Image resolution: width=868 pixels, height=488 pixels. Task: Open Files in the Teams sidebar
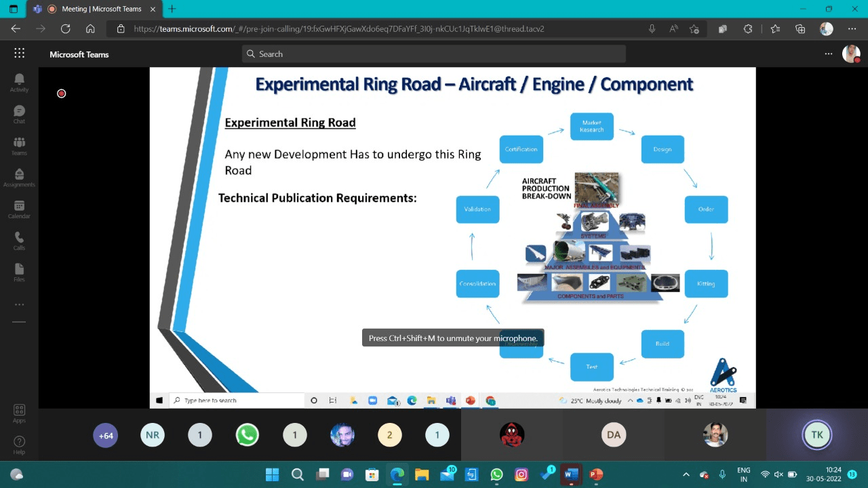coord(19,272)
